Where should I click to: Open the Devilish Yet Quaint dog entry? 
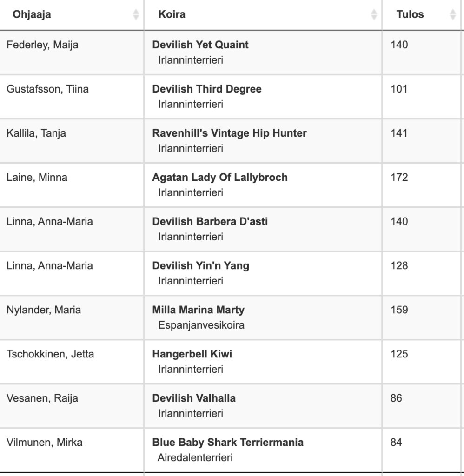point(200,45)
